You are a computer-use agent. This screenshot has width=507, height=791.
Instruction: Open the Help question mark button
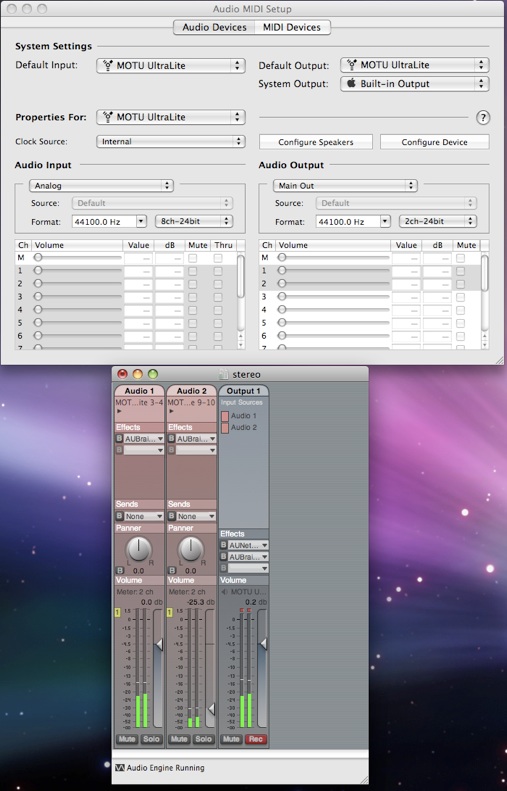[483, 118]
